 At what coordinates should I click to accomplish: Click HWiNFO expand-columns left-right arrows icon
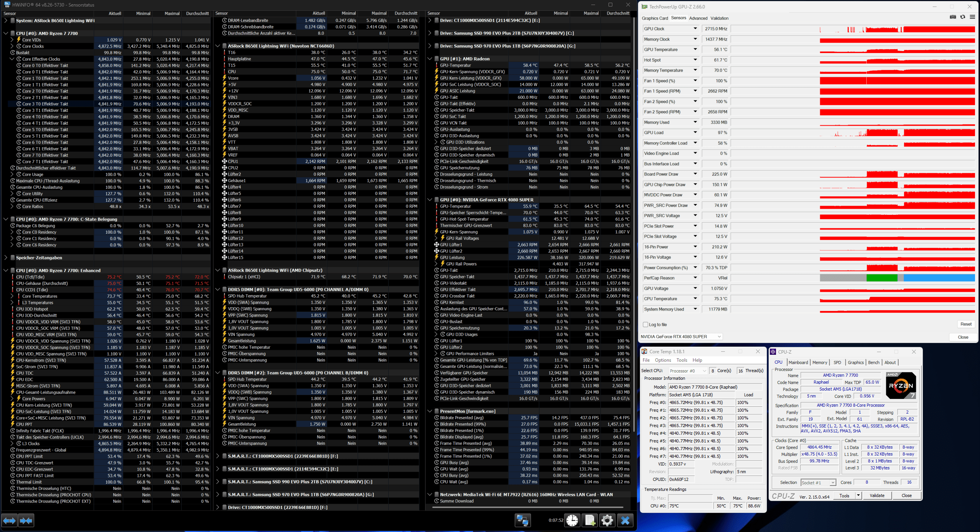(9, 520)
